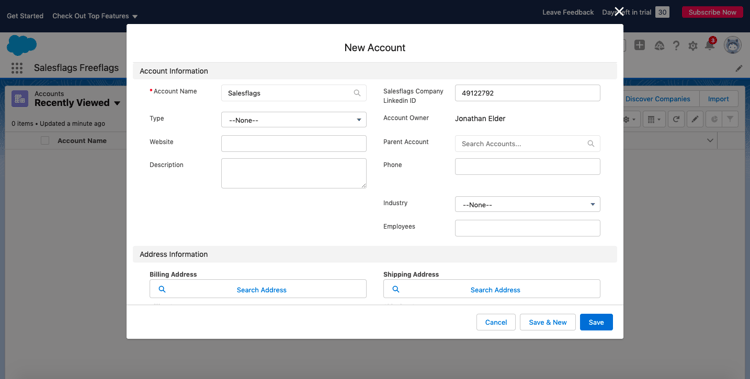Open Select list display table dropdown
The image size is (750, 379).
point(654,119)
